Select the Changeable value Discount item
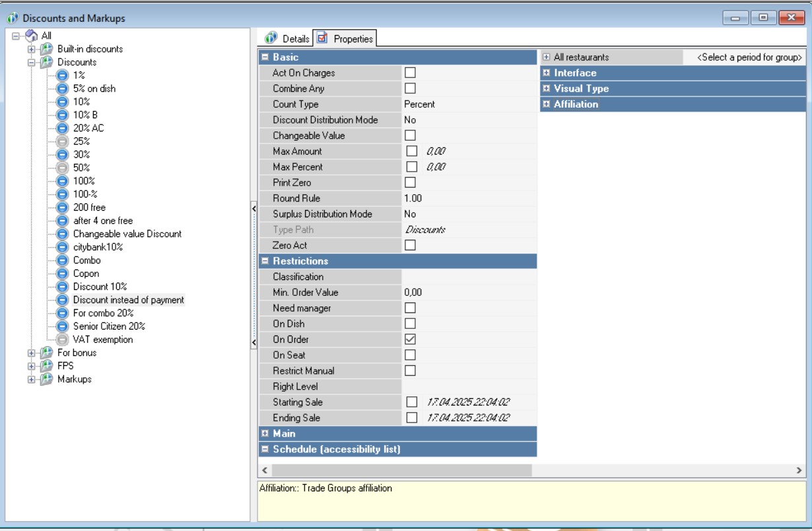Viewport: 812px width, 531px height. click(127, 234)
